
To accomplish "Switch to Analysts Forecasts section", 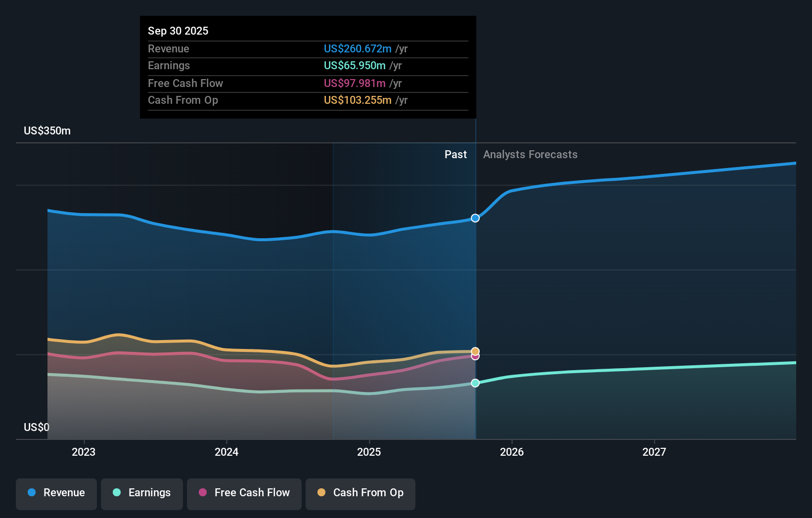I will pyautogui.click(x=530, y=154).
